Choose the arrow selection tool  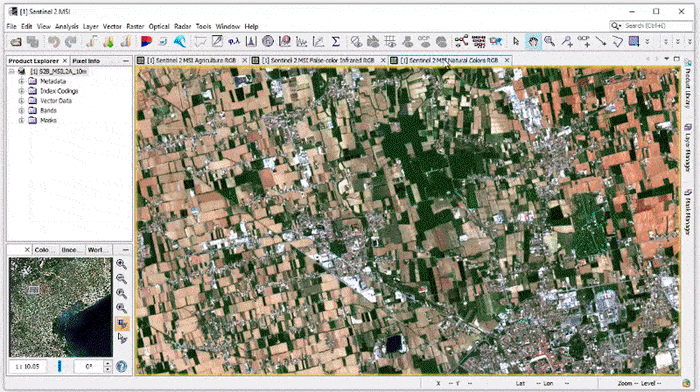click(x=516, y=42)
